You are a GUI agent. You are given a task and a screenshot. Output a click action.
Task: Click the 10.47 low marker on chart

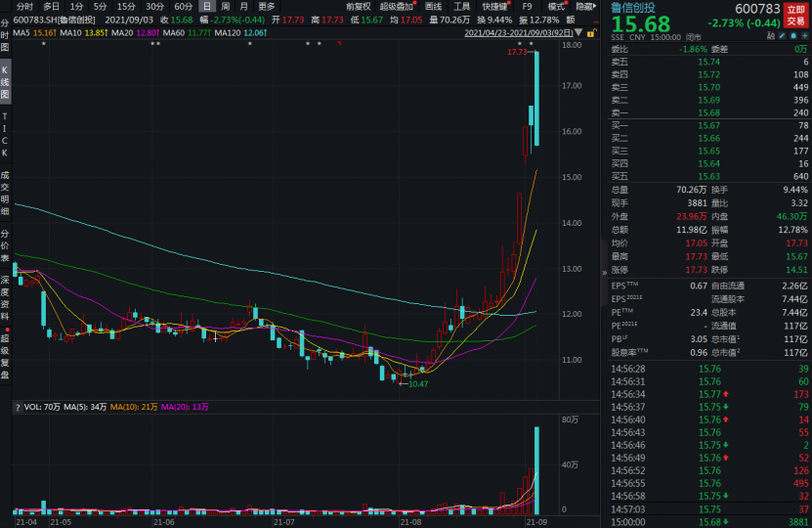(418, 384)
